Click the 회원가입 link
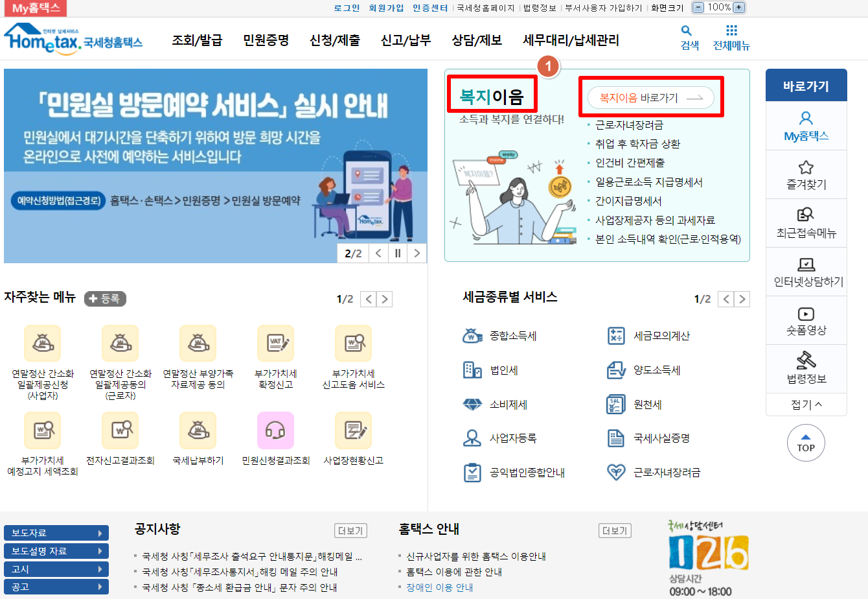The width and height of the screenshot is (868, 599). [x=386, y=8]
